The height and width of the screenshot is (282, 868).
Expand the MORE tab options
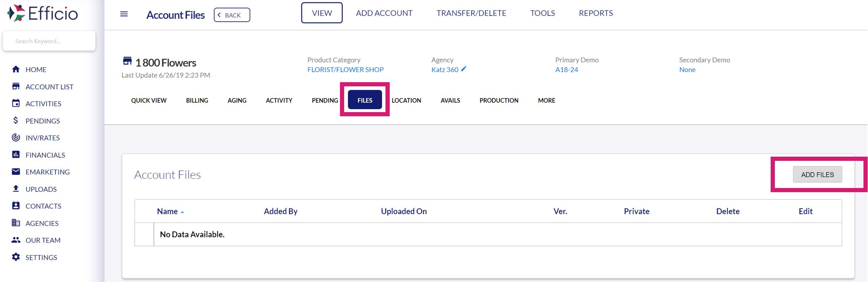coord(547,100)
